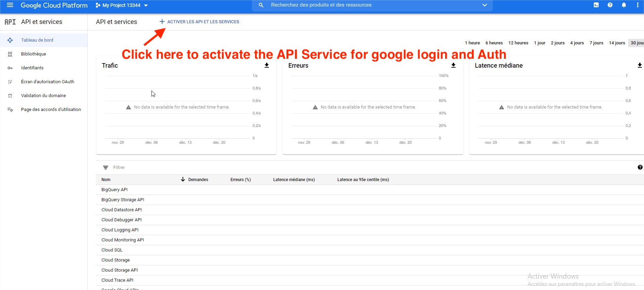
Task: Sort by the Demandes column header
Action: point(198,180)
